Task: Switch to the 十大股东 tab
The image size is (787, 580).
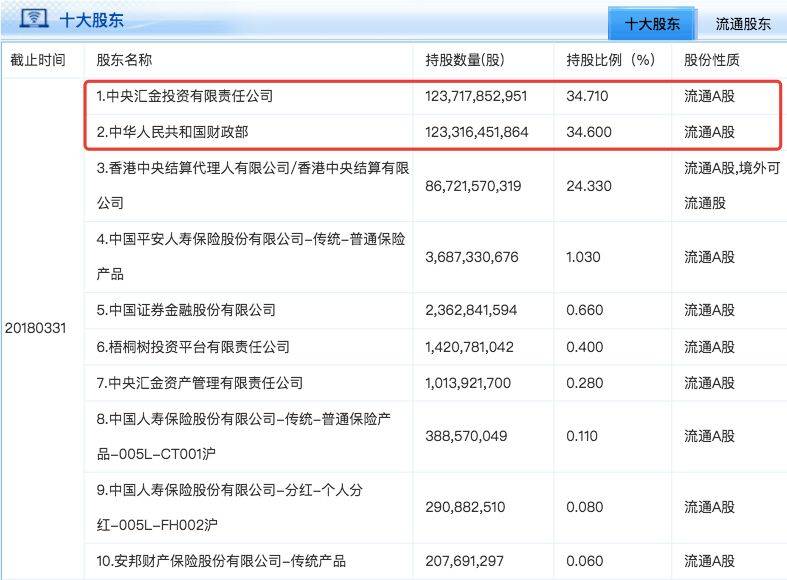Action: point(652,23)
